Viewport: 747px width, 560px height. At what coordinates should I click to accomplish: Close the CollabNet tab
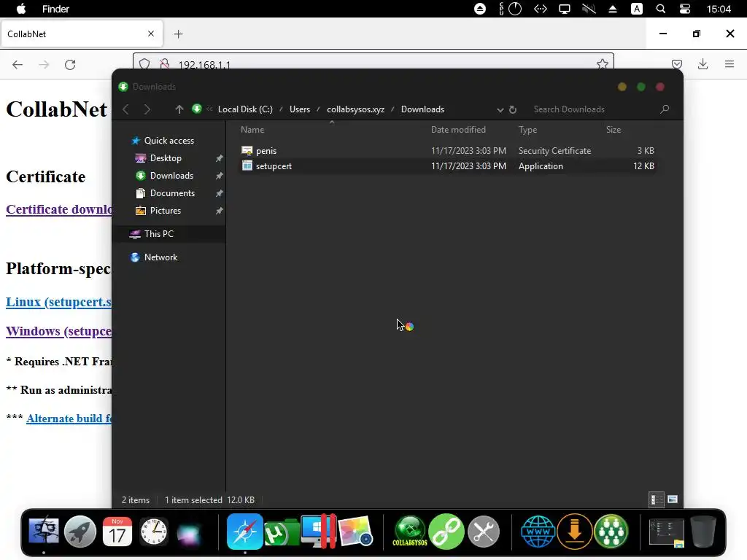click(x=150, y=34)
